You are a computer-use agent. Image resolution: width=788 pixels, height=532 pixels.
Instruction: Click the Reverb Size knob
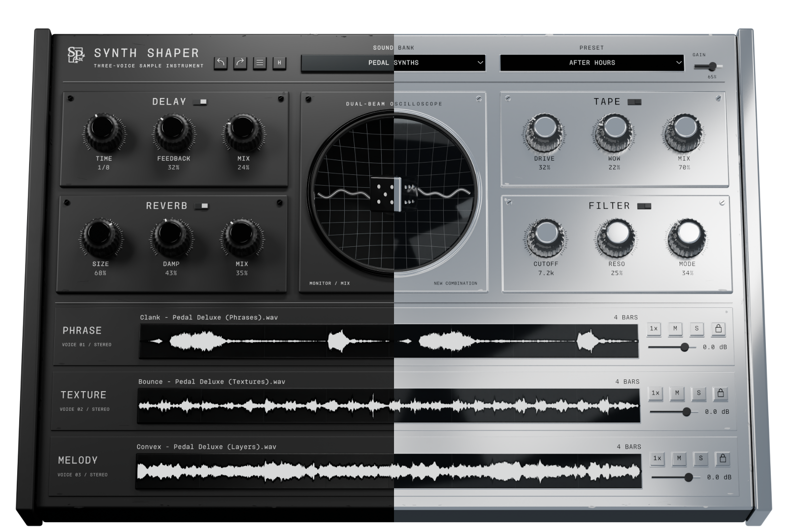tap(100, 237)
